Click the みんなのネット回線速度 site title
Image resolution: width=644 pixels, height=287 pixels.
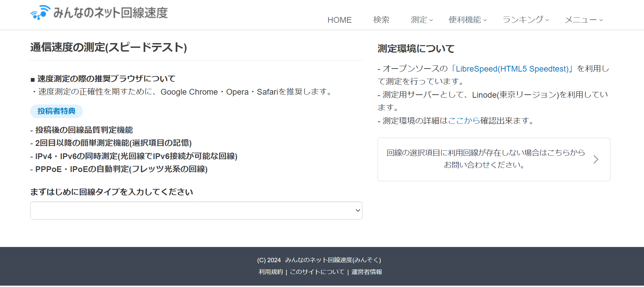pos(110,13)
